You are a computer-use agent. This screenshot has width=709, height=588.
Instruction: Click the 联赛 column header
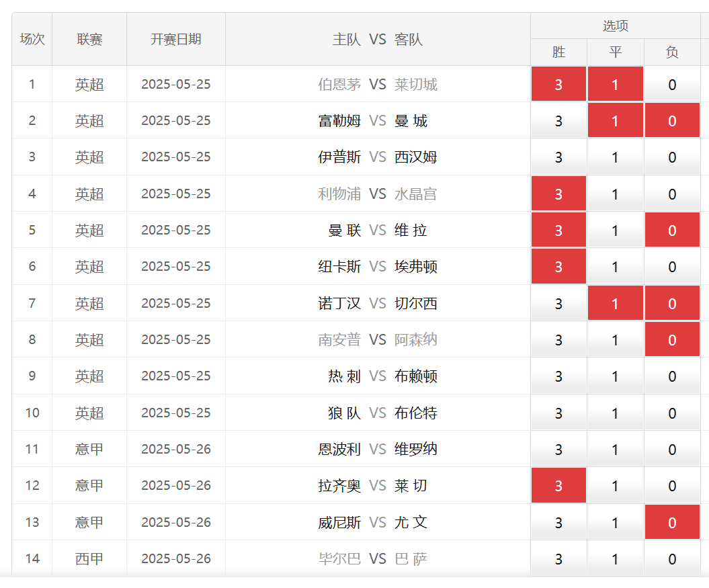[x=89, y=40]
